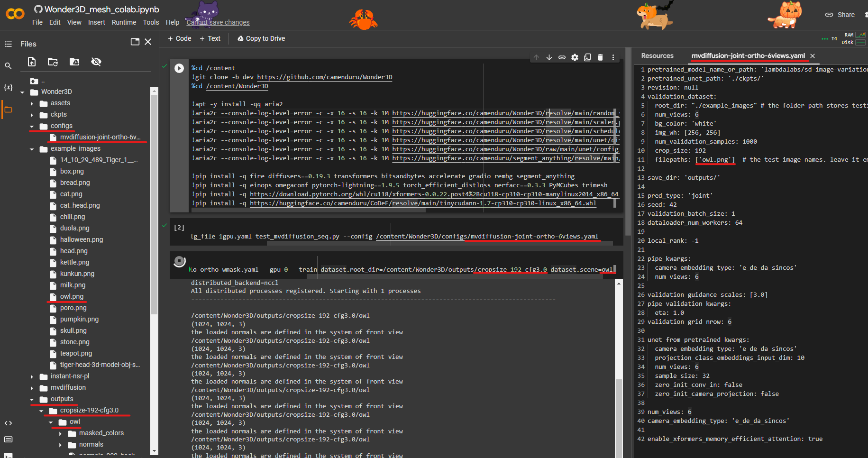
Task: Select owl.png in file tree
Action: click(x=72, y=297)
